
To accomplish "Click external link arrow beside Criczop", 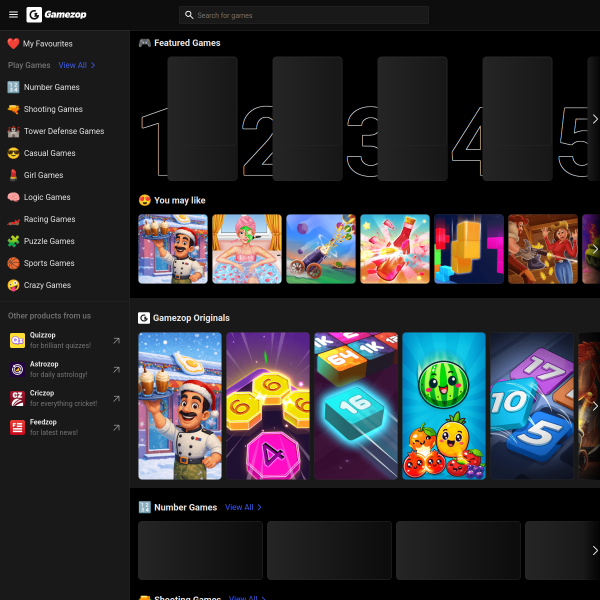I will tap(116, 399).
